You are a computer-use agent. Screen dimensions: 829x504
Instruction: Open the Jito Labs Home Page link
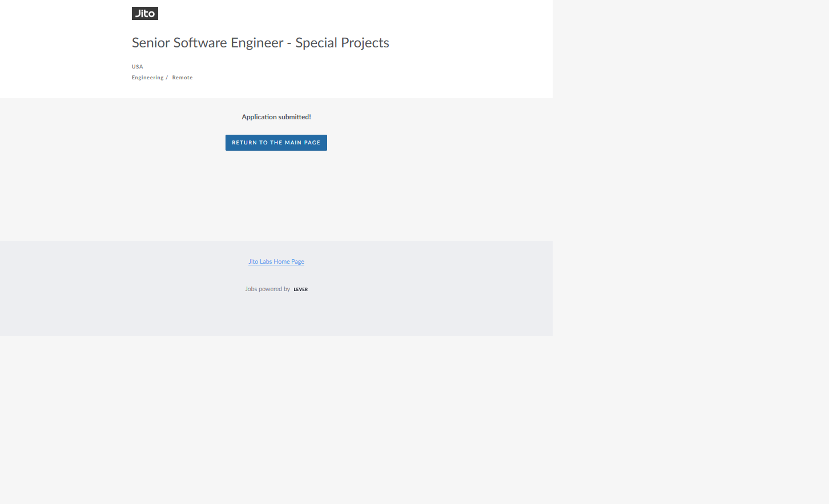point(276,262)
